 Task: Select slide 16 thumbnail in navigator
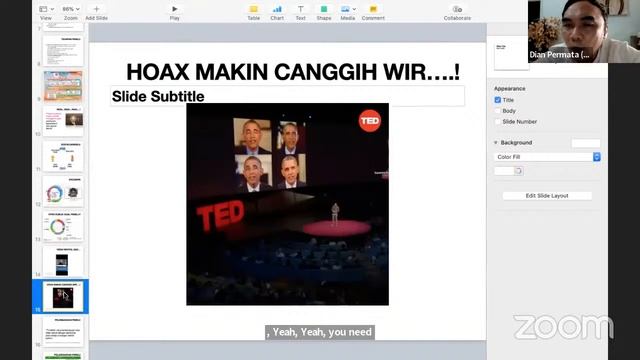pos(63,331)
